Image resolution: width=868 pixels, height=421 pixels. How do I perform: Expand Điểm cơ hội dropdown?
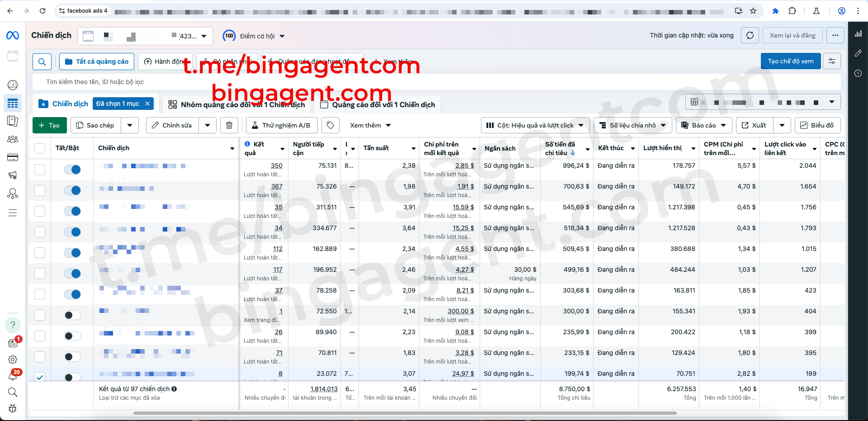point(282,36)
